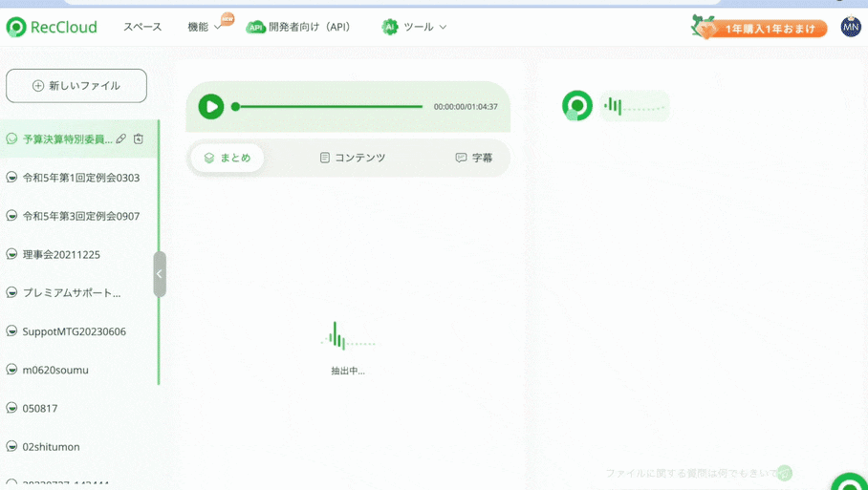Image resolution: width=868 pixels, height=490 pixels.
Task: Rename 予算決算特別委員 file with pencil icon
Action: pyautogui.click(x=121, y=138)
